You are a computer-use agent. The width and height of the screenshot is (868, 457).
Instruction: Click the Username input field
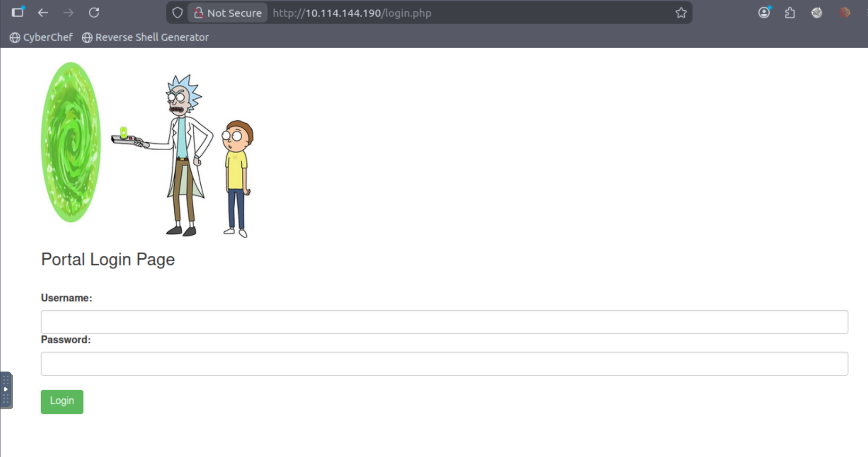(444, 322)
